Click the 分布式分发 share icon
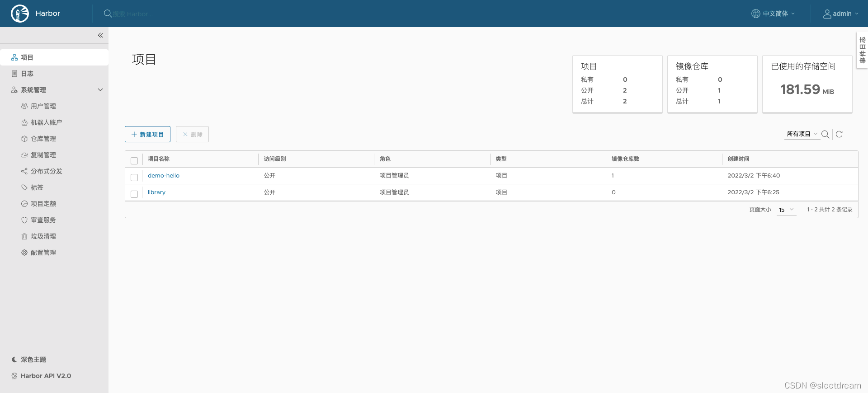The height and width of the screenshot is (393, 868). 24,171
